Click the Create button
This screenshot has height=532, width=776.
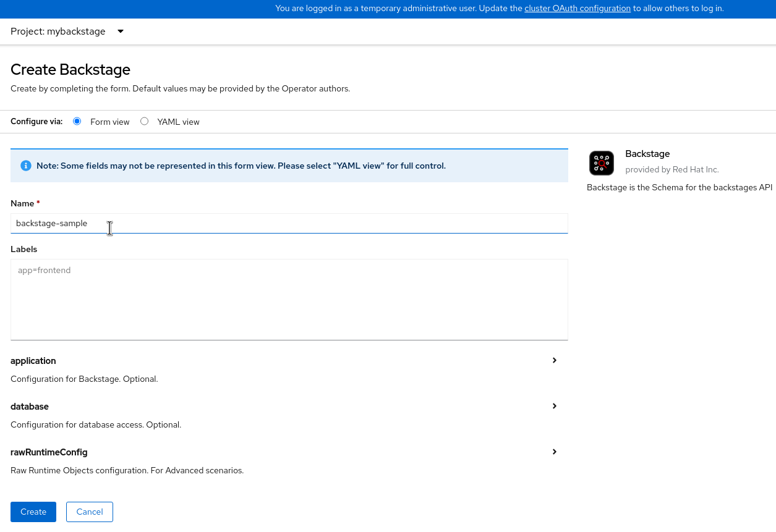coord(33,512)
